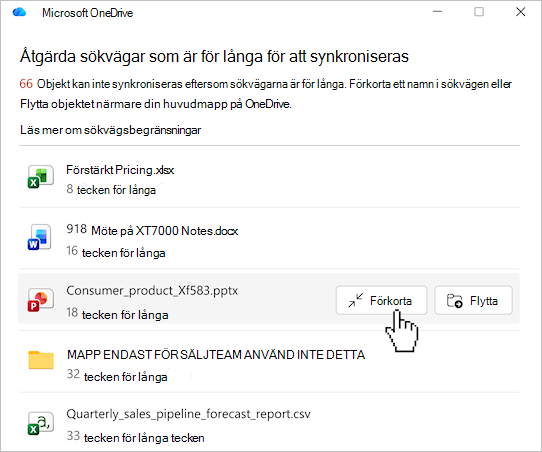Click the yellow folder icon for MAPP ENDAST FÖR SÄLJTEAM

[x=41, y=360]
